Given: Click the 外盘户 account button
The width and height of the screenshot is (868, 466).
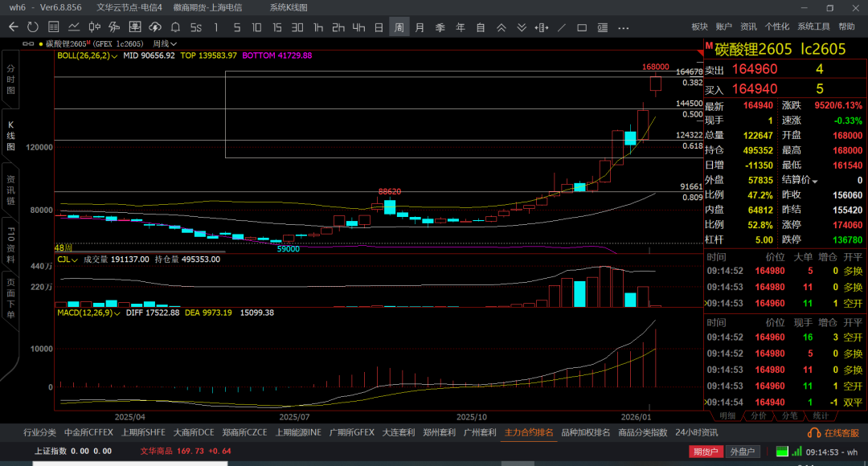Looking at the screenshot, I should click(743, 452).
